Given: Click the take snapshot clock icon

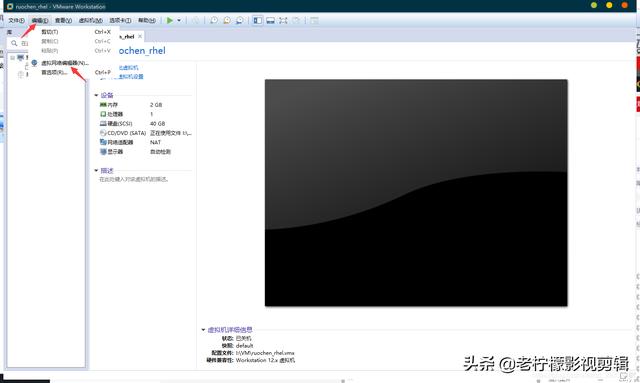Looking at the screenshot, I should 214,20.
